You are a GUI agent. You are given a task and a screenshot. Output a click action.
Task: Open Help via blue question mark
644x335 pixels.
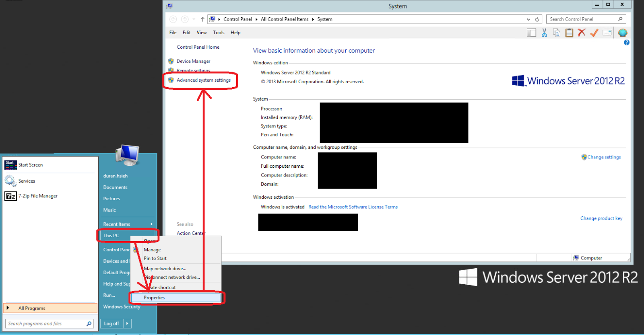point(626,43)
